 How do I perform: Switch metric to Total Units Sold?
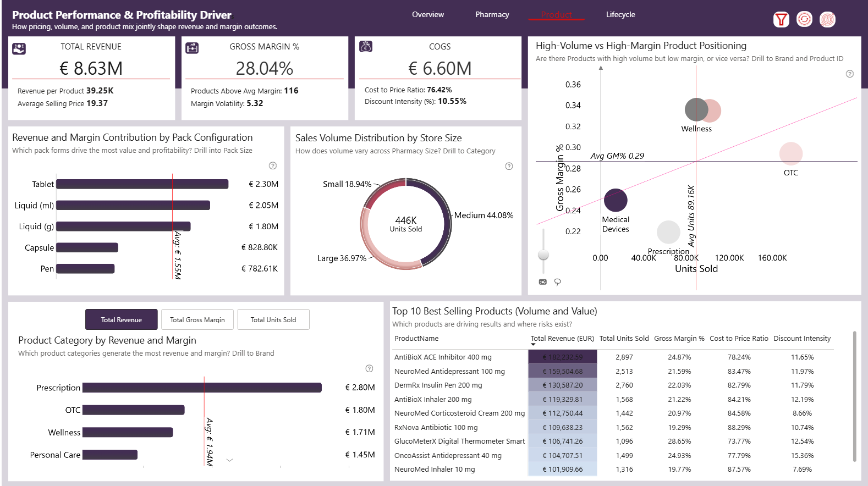tap(273, 319)
